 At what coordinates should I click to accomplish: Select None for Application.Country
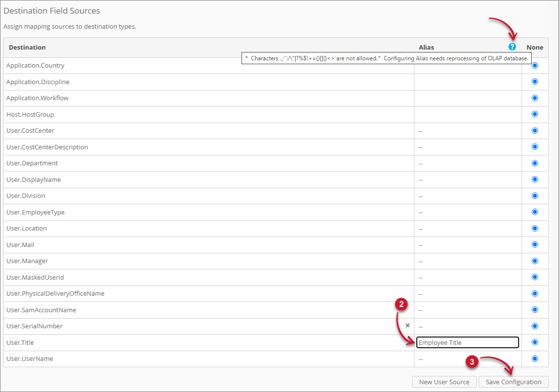535,65
